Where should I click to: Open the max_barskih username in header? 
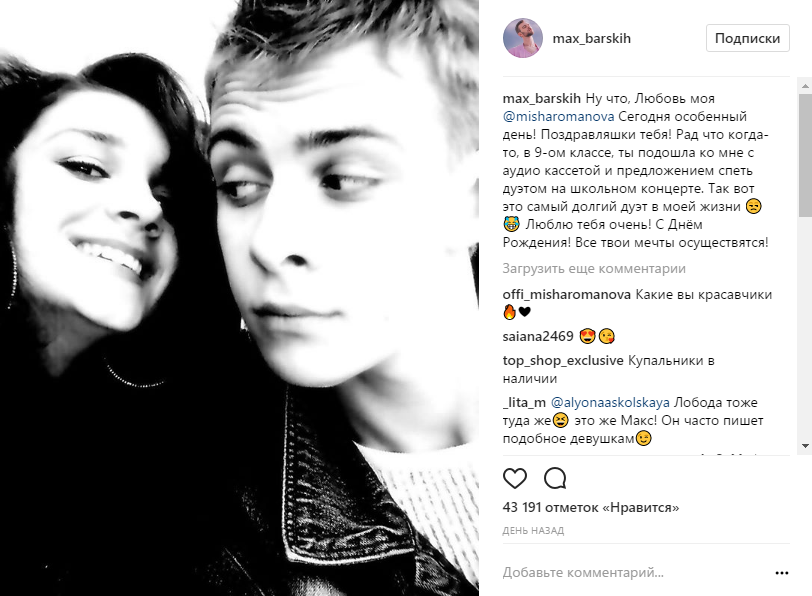click(x=591, y=38)
